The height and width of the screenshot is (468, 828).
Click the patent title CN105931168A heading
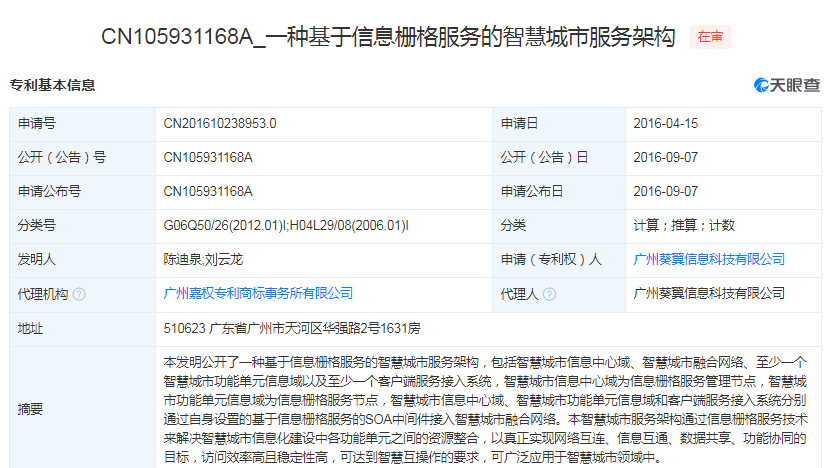tap(388, 37)
